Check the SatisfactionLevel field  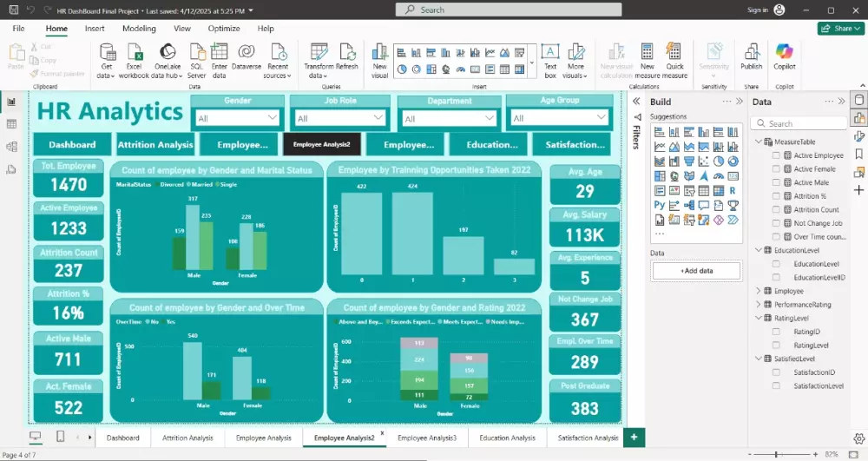776,385
